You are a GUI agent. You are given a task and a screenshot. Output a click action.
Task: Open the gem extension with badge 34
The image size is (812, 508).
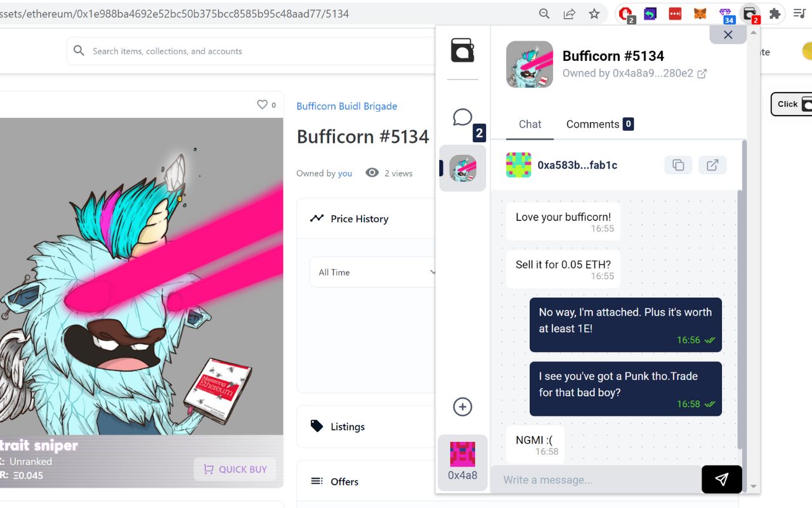pyautogui.click(x=726, y=15)
